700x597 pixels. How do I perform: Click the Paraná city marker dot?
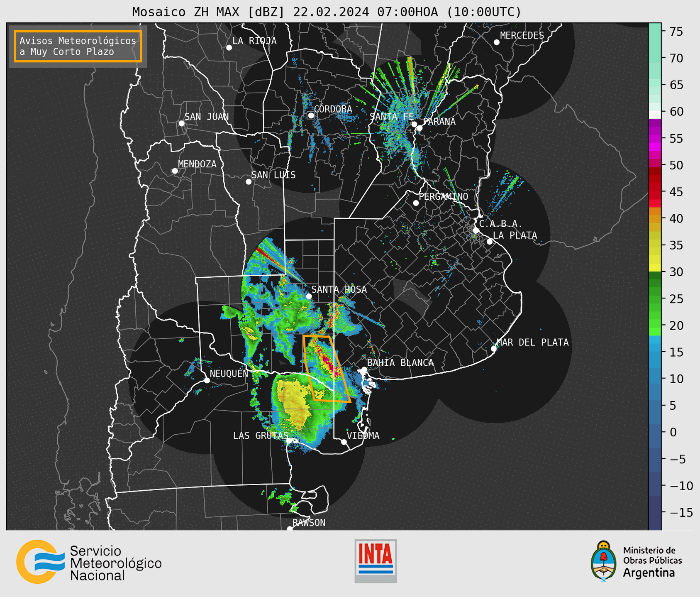pyautogui.click(x=420, y=128)
